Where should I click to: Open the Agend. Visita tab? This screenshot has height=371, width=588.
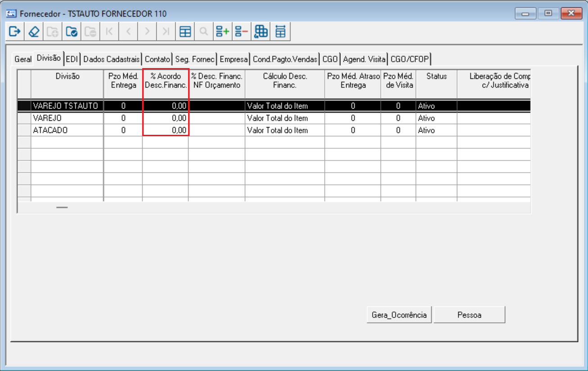point(364,59)
